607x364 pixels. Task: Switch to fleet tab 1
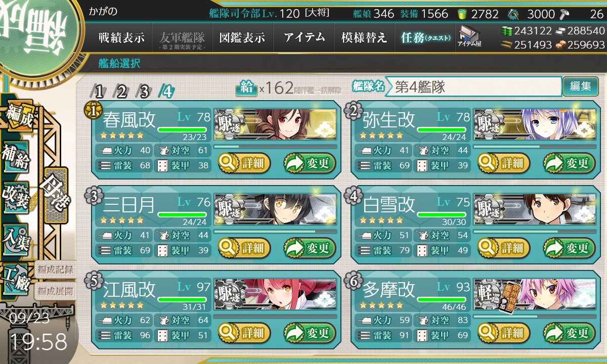99,92
